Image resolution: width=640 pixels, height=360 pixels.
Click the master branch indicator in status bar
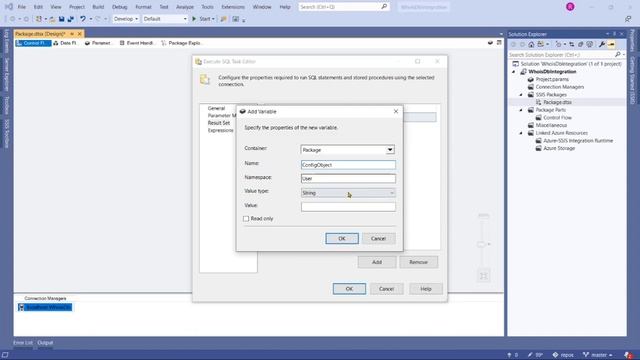click(598, 355)
